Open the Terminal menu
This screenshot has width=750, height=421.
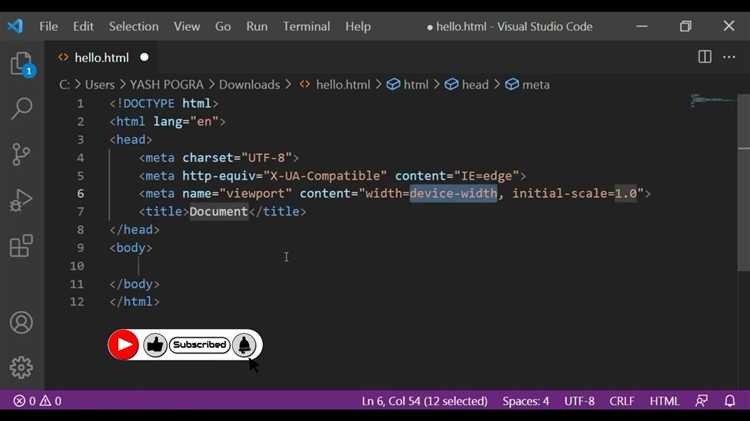[306, 26]
